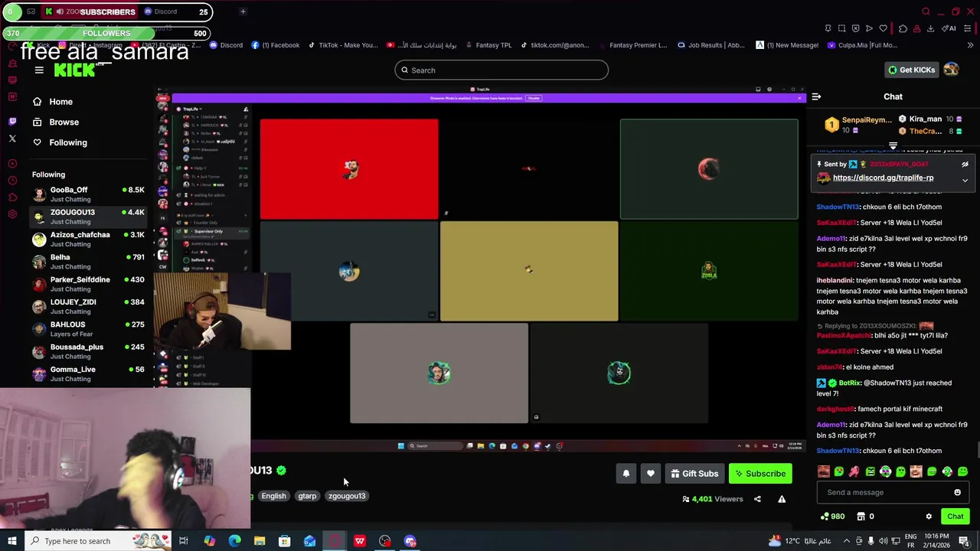Click the Get KICKs button
This screenshot has height=551, width=980.
pyautogui.click(x=911, y=70)
